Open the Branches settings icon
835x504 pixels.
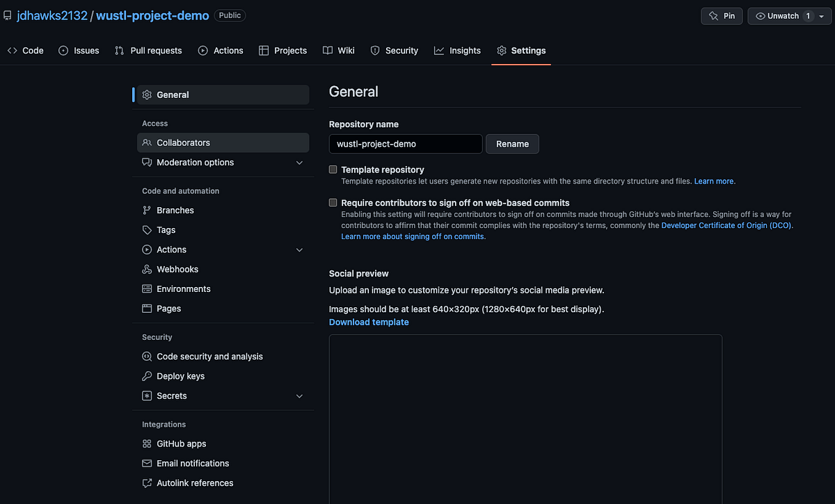click(146, 210)
